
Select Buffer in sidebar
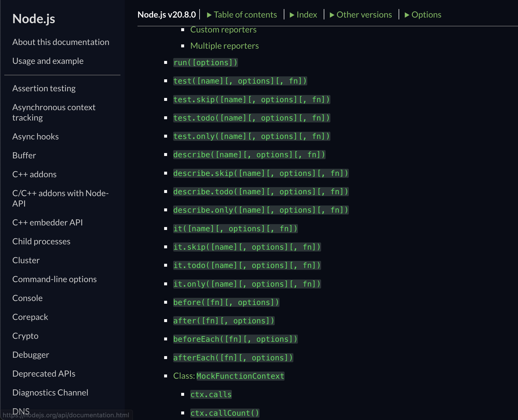[x=24, y=155]
